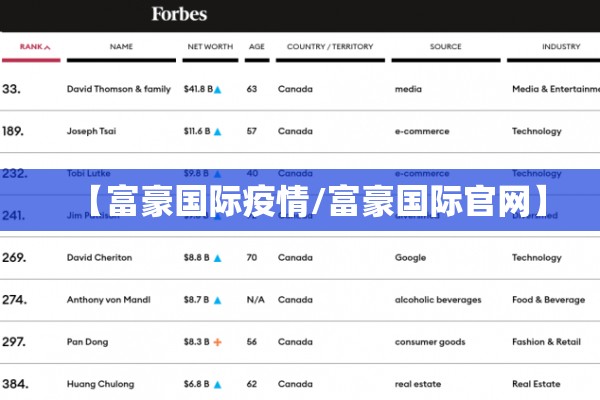
Task: Click net worth value $6.8 B
Action: 196,384
